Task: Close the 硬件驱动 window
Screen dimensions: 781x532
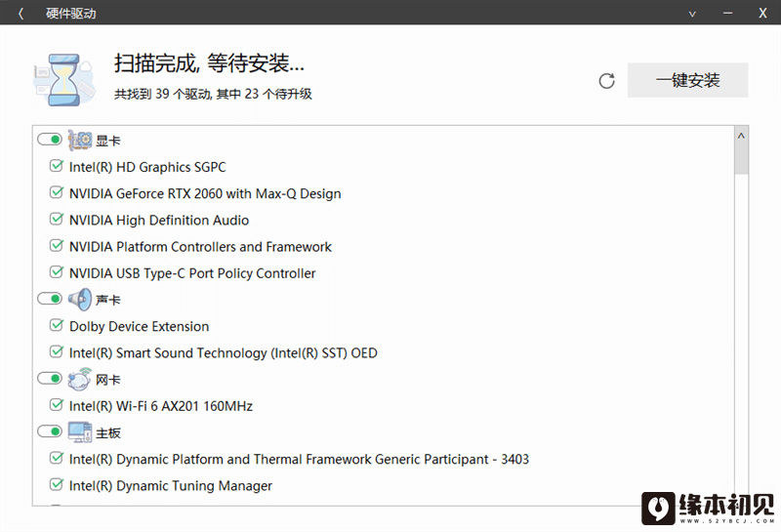Action: (762, 14)
